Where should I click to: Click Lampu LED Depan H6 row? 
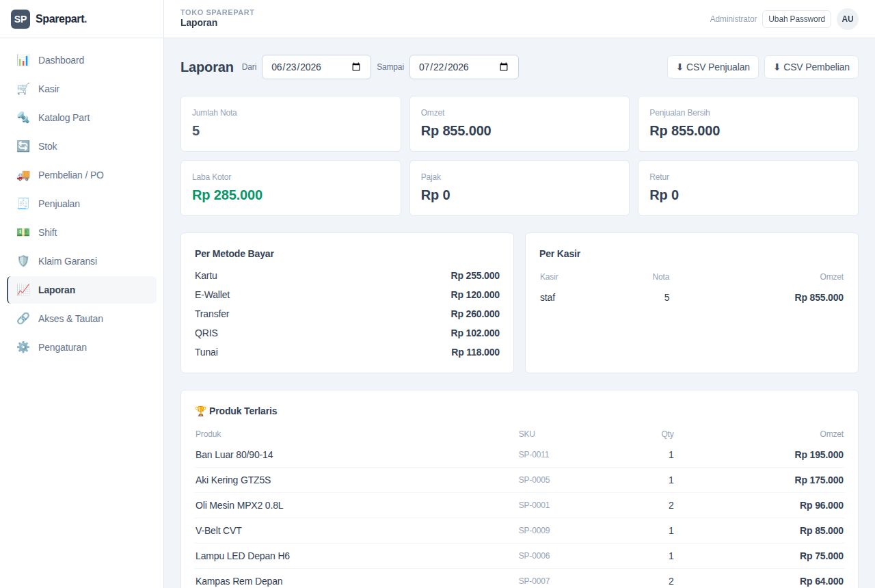pyautogui.click(x=520, y=556)
